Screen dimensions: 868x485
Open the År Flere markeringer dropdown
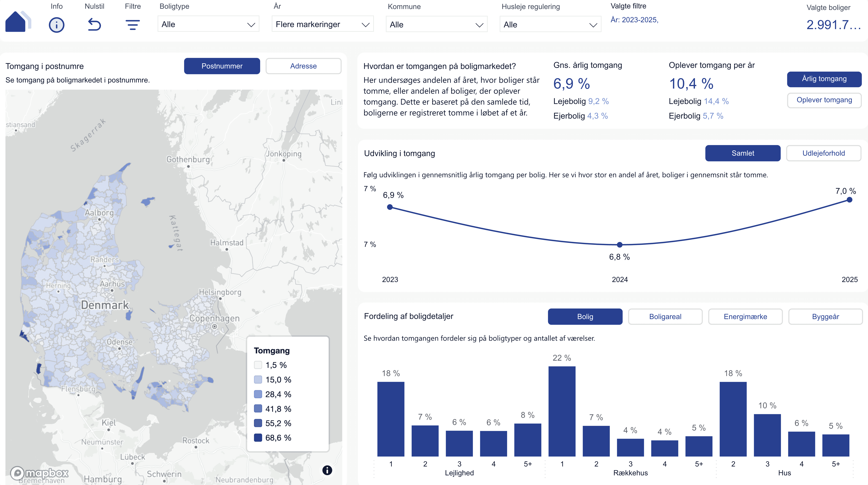click(x=323, y=24)
